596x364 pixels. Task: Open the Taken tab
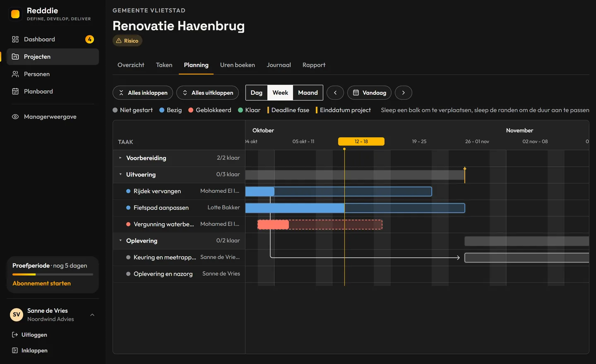click(x=164, y=65)
